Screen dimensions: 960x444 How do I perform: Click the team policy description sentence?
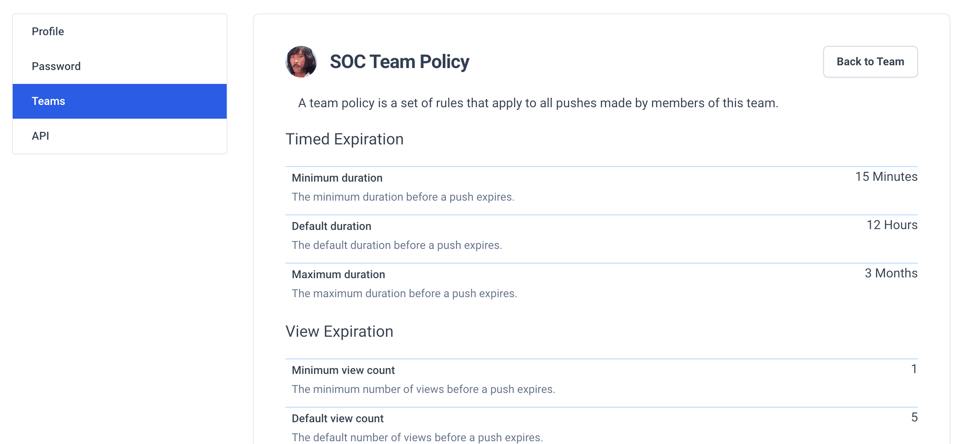pyautogui.click(x=538, y=103)
